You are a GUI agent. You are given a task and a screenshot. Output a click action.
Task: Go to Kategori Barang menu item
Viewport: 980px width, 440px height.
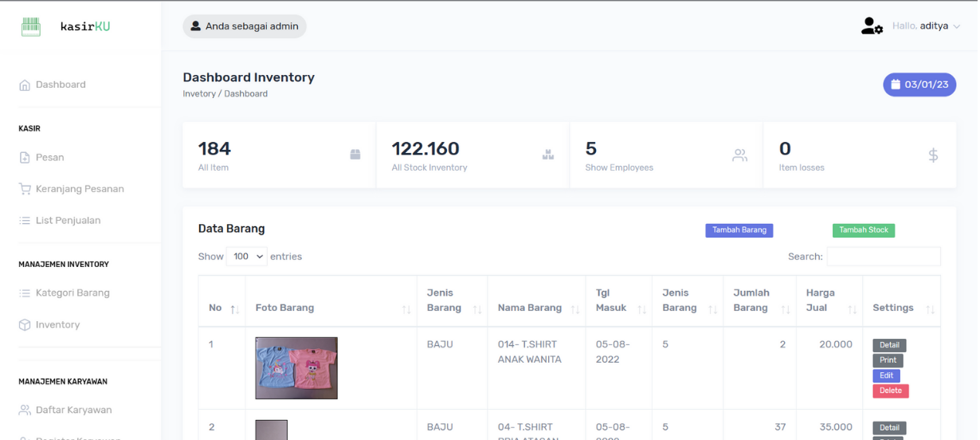pos(73,293)
